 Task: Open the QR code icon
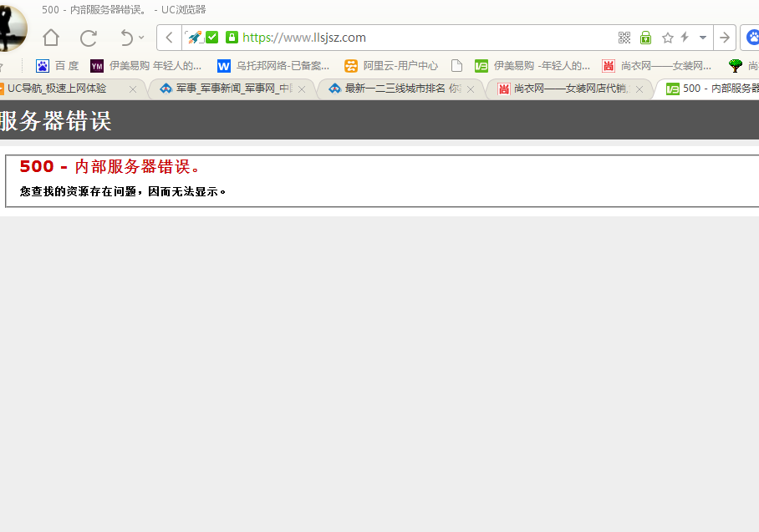click(x=624, y=38)
